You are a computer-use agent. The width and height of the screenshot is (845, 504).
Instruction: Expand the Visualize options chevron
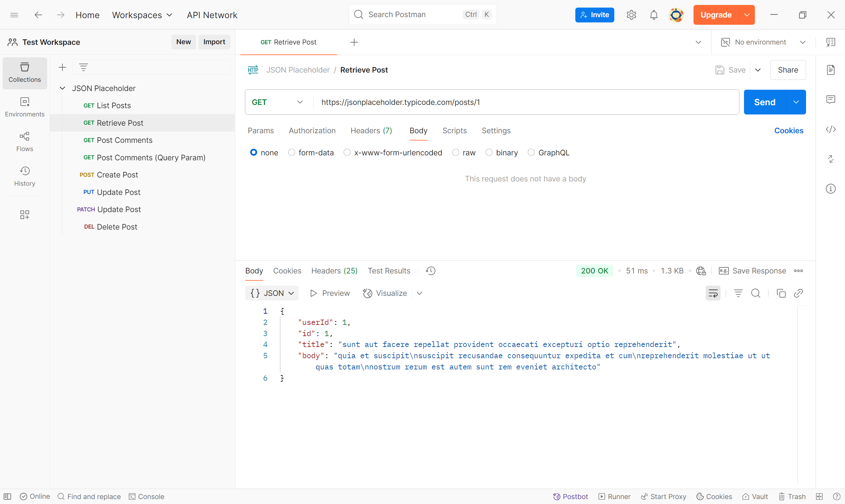tap(420, 293)
